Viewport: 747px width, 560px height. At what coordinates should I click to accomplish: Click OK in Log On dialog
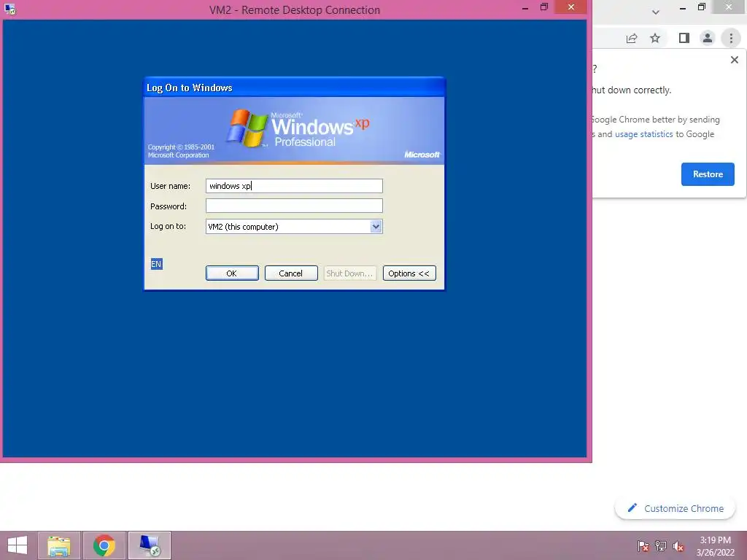232,273
